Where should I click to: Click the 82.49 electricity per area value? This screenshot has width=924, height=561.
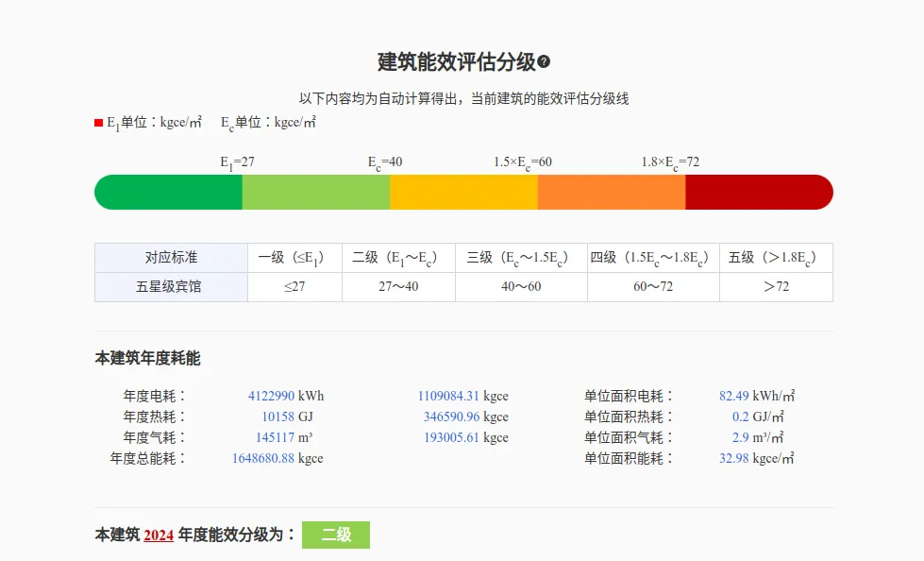pos(734,396)
